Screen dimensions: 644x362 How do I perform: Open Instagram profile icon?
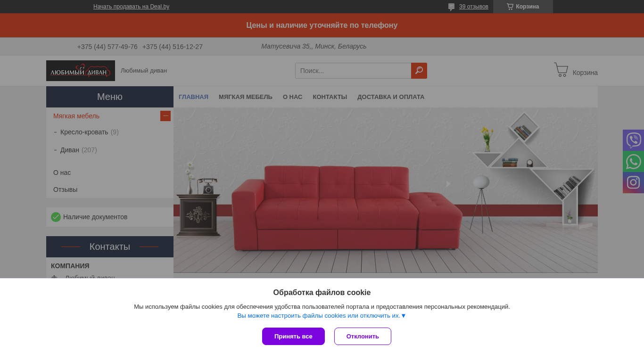click(x=633, y=182)
